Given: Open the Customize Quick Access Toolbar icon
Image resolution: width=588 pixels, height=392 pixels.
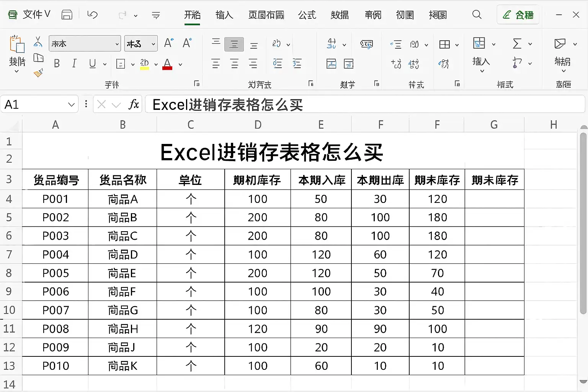Looking at the screenshot, I should click(156, 15).
